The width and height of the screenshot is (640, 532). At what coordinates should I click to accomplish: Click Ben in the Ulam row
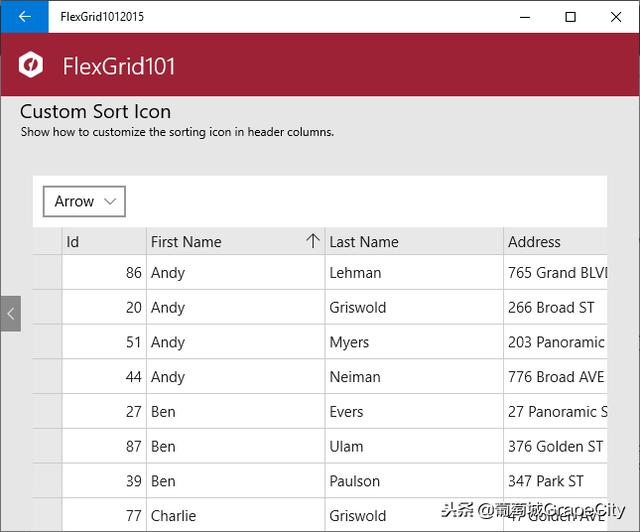[x=236, y=446]
